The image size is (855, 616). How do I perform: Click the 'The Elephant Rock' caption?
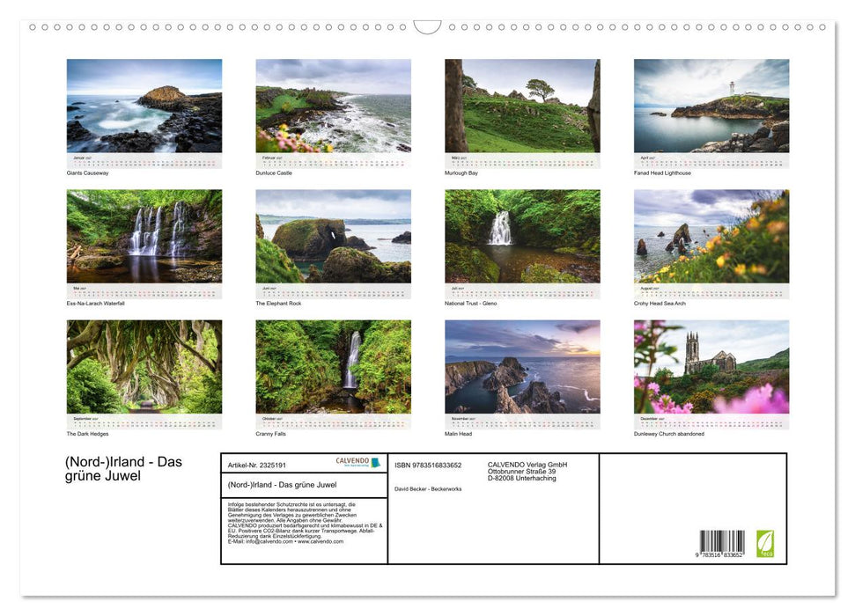(278, 303)
